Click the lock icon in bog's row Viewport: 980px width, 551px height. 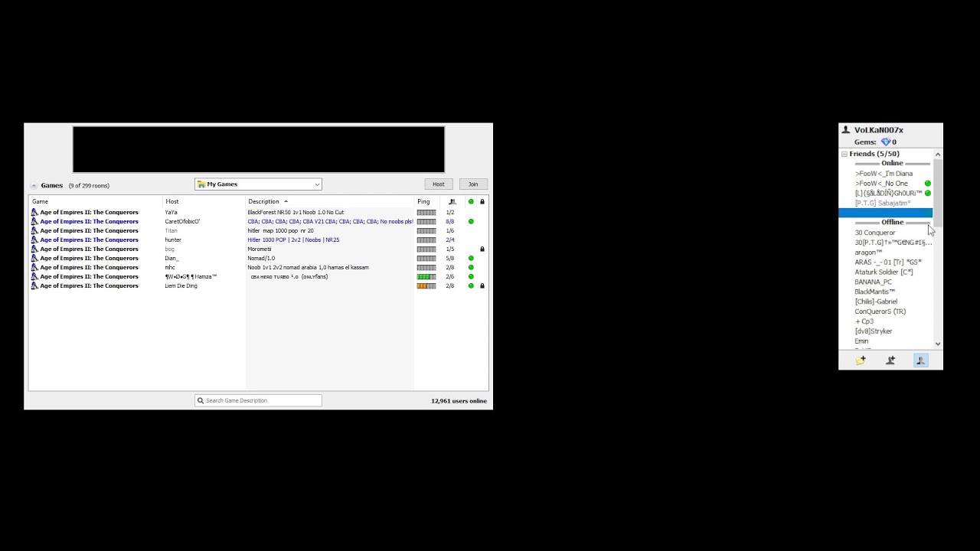coord(482,249)
